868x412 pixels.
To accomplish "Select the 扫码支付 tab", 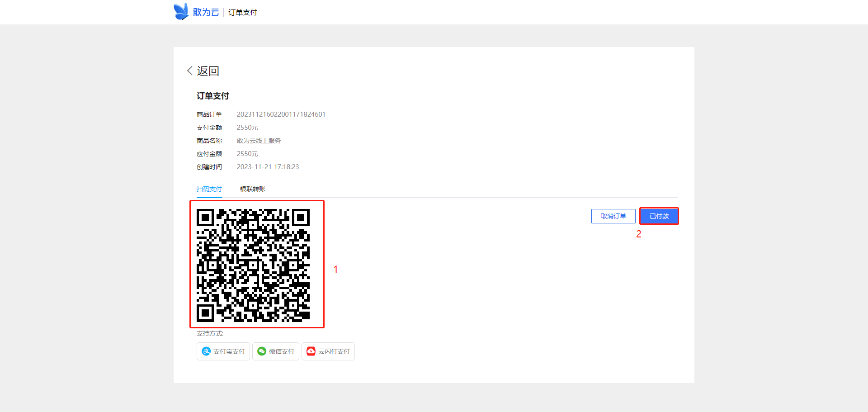I will [x=209, y=189].
